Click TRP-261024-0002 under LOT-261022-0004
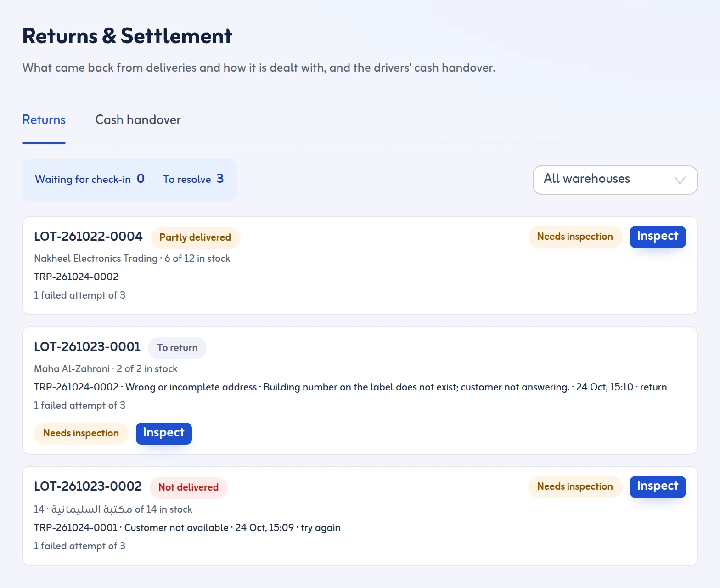Image resolution: width=720 pixels, height=588 pixels. tap(76, 277)
